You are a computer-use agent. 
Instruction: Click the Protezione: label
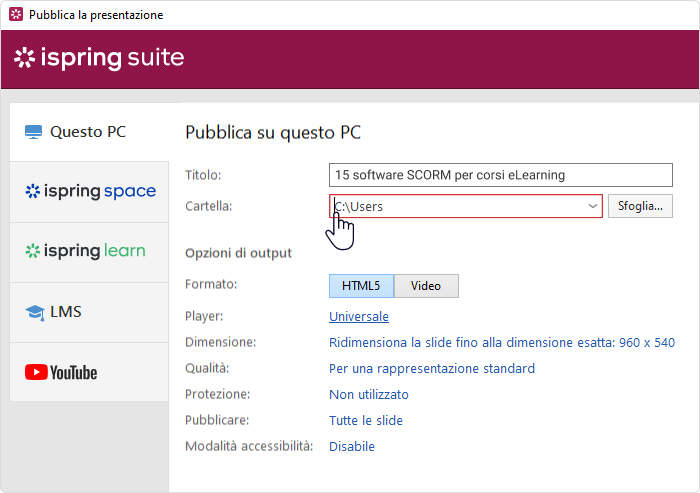coord(218,394)
